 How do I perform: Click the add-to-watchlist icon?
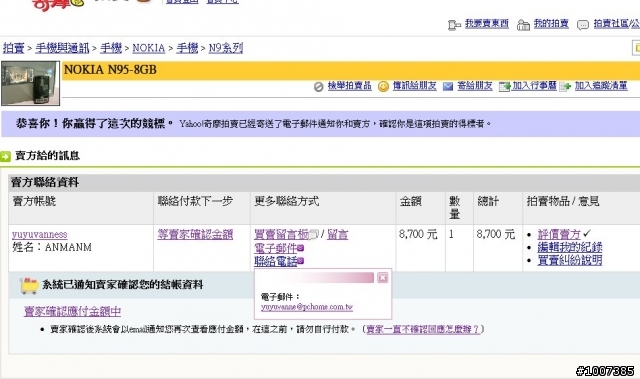click(x=565, y=86)
